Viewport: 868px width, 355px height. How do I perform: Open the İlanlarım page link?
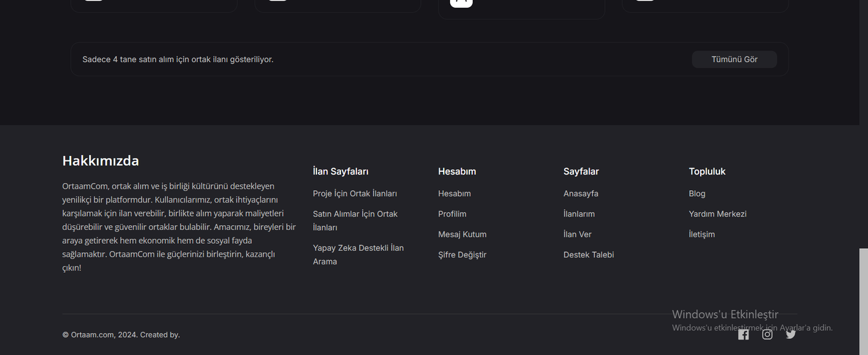click(579, 214)
